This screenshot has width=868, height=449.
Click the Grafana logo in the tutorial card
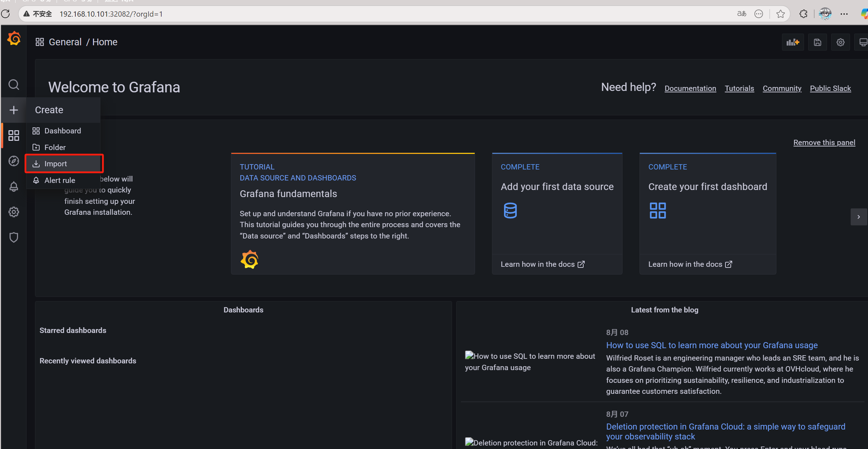pyautogui.click(x=249, y=260)
